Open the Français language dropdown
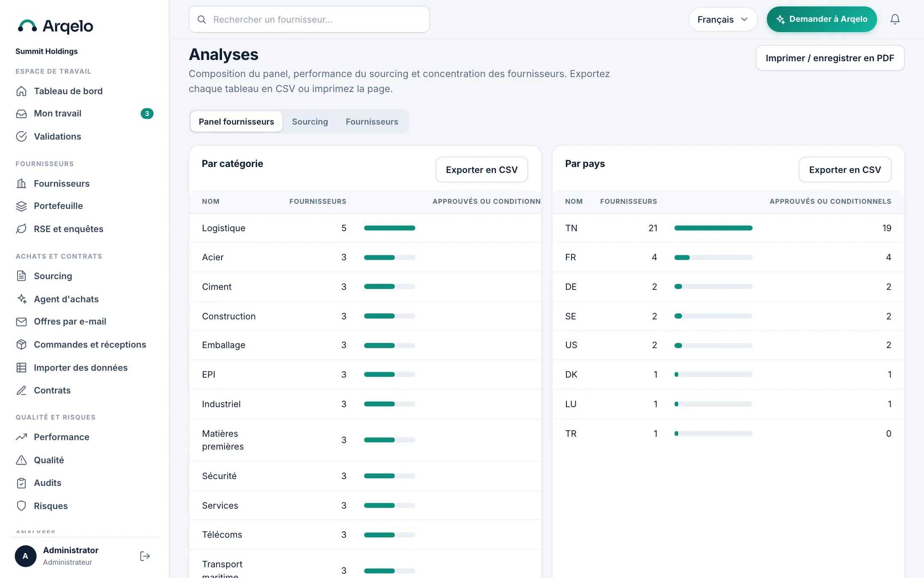924x578 pixels. 723,19
